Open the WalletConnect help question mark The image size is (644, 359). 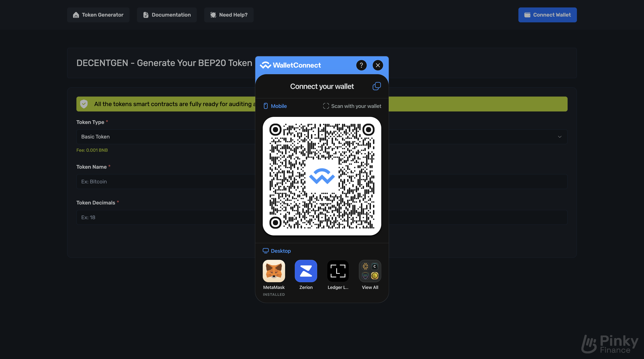click(x=361, y=65)
